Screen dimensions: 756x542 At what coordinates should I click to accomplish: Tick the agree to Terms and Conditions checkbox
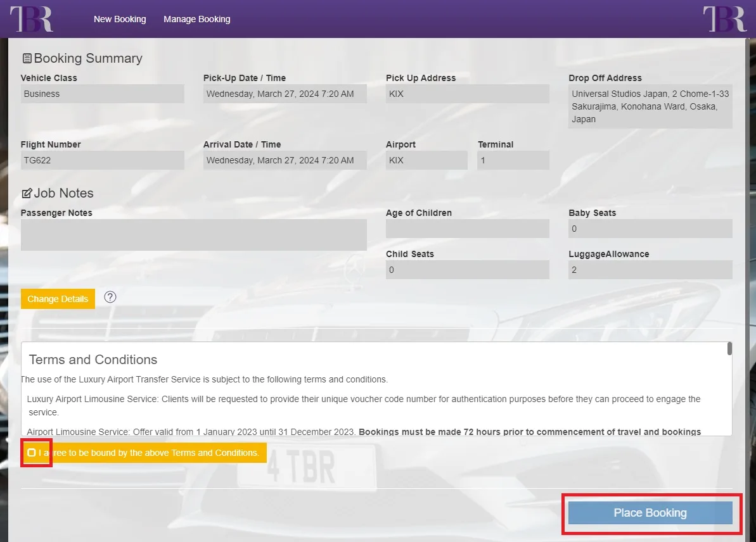[x=31, y=452]
